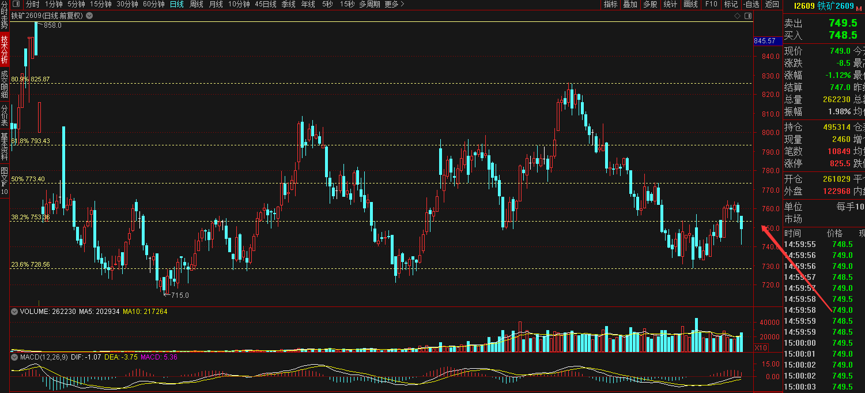Screen dimensions: 865x393
Task: Switch chart to 分时 period
Action: click(33, 4)
